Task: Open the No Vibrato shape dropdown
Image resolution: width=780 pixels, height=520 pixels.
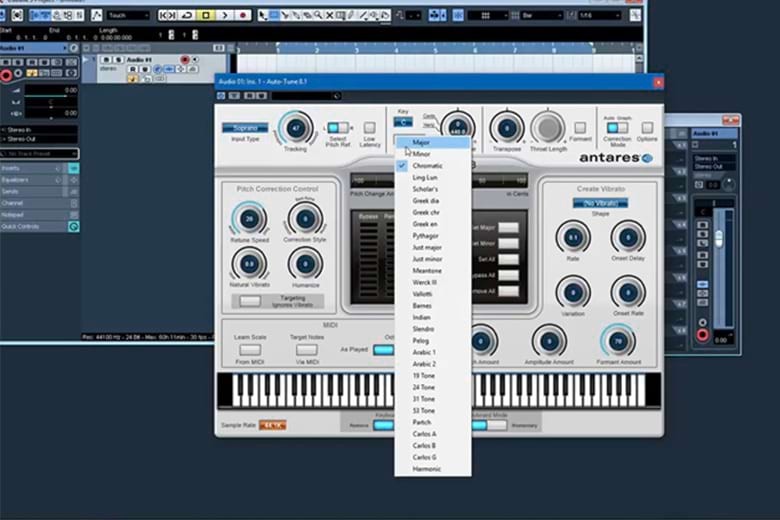Action: tap(600, 203)
